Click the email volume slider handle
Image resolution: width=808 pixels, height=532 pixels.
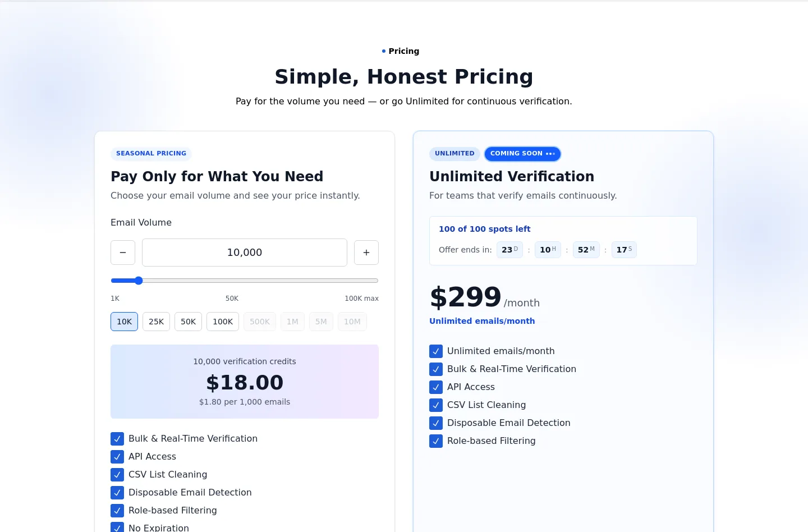tap(139, 281)
